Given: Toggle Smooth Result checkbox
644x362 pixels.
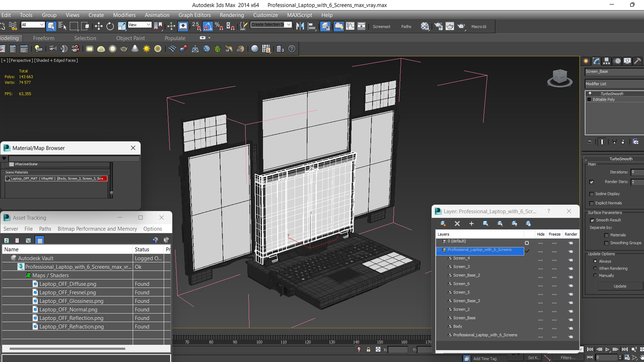Looking at the screenshot, I should tap(592, 220).
